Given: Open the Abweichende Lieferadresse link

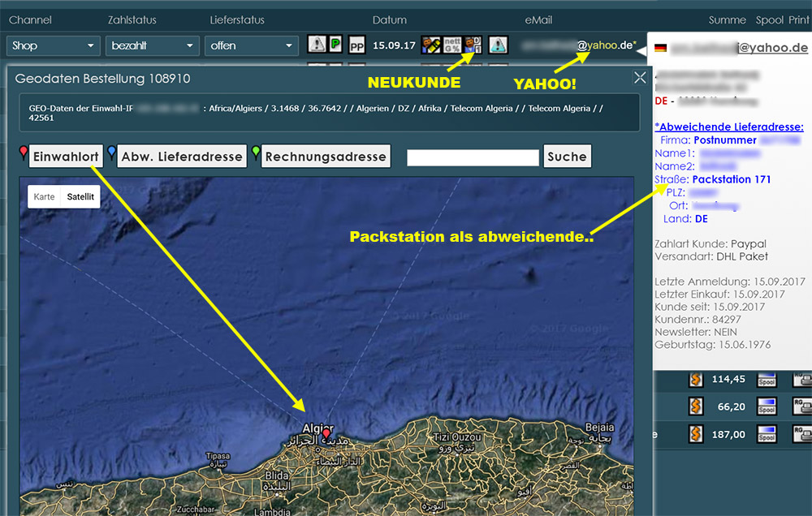Looking at the screenshot, I should pyautogui.click(x=729, y=127).
